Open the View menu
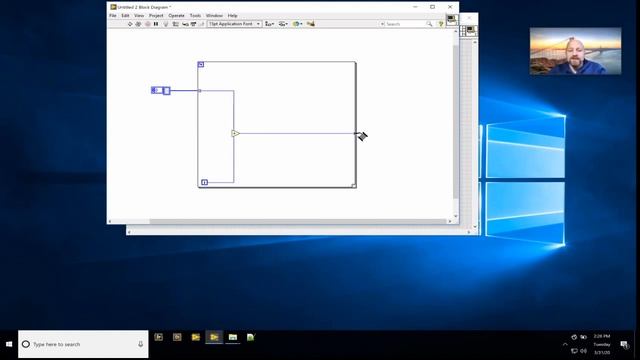The width and height of the screenshot is (640, 360). coord(139,16)
